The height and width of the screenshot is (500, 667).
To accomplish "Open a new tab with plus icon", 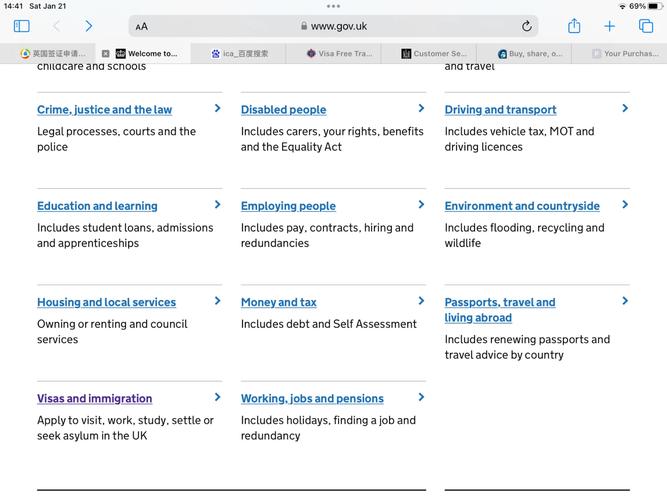I will [609, 26].
